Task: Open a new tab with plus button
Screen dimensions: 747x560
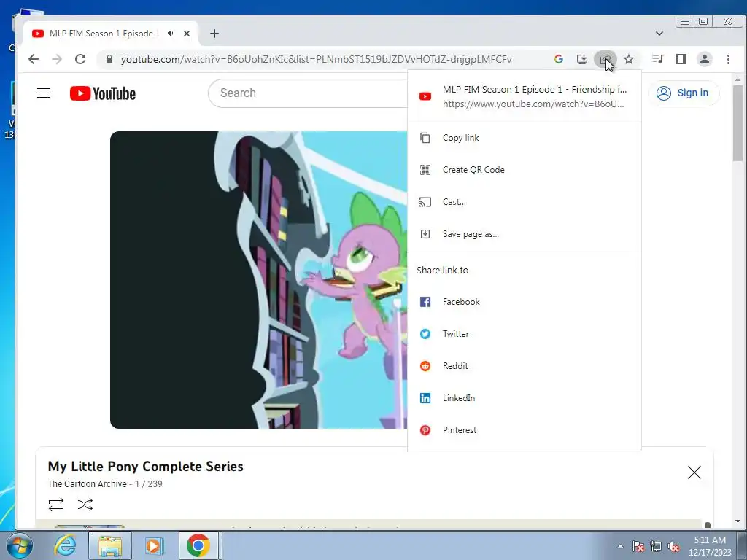Action: coord(214,34)
